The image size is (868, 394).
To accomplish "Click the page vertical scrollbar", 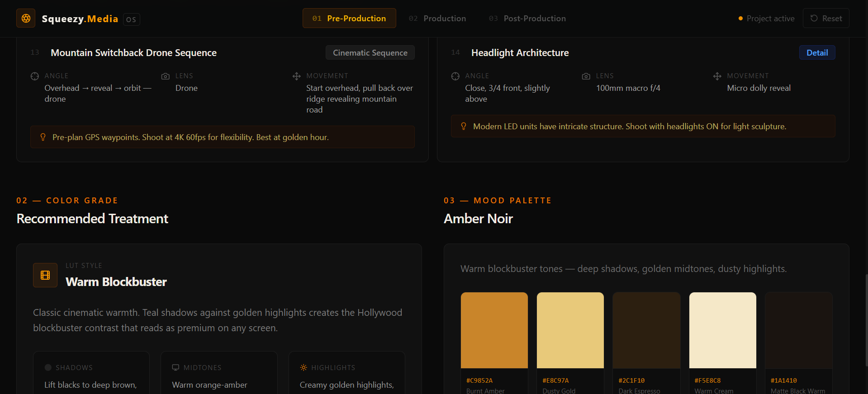I will click(866, 320).
